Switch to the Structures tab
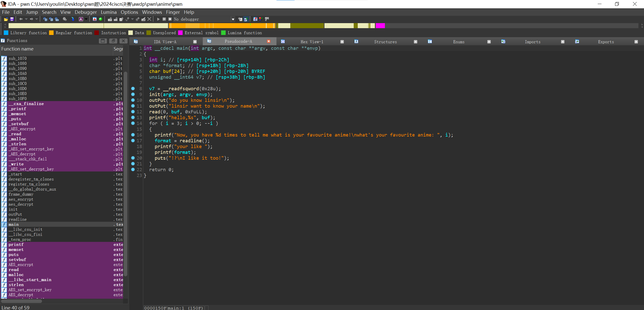Screen dimensions: 644x310 tap(385, 42)
